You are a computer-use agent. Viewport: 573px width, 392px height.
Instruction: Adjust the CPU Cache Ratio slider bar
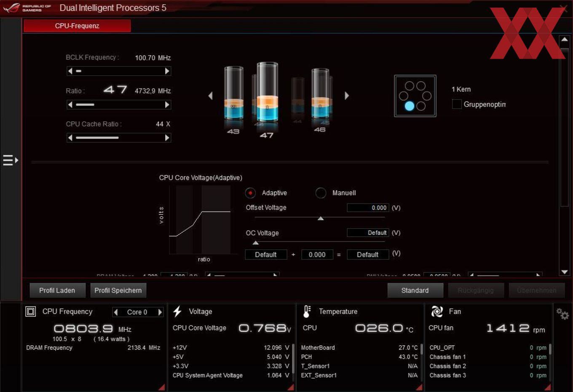pos(119,137)
